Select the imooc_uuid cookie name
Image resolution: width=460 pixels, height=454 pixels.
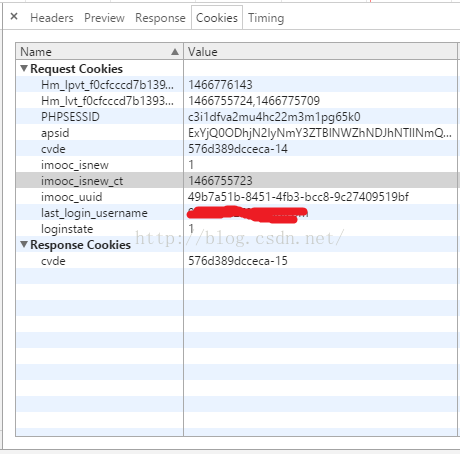pyautogui.click(x=72, y=197)
